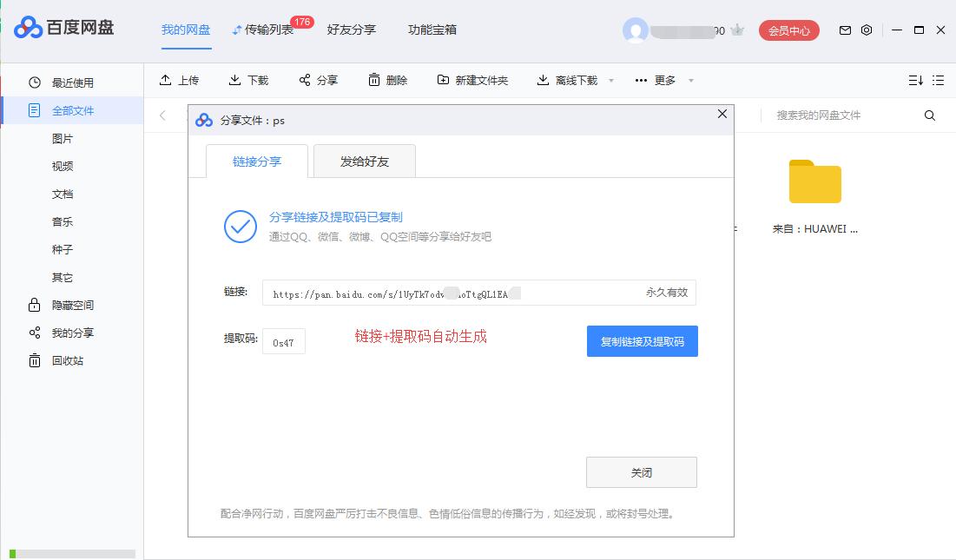Click the message envelope icon

click(844, 30)
